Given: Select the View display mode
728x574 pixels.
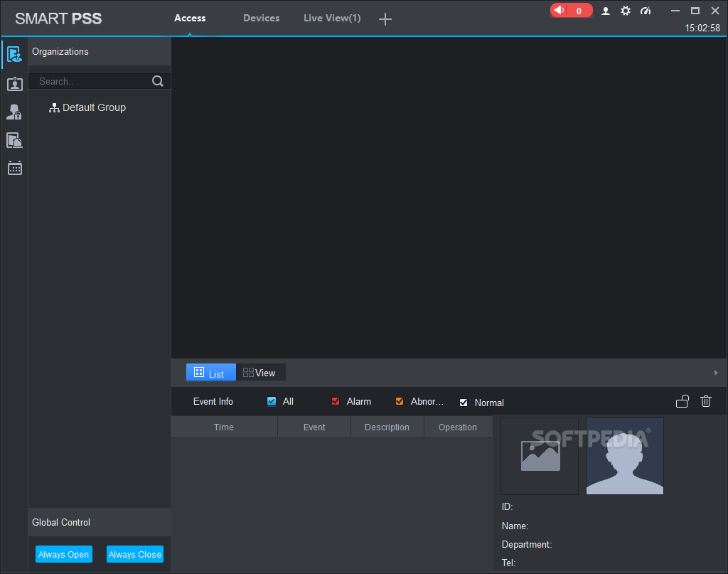Looking at the screenshot, I should pyautogui.click(x=260, y=373).
